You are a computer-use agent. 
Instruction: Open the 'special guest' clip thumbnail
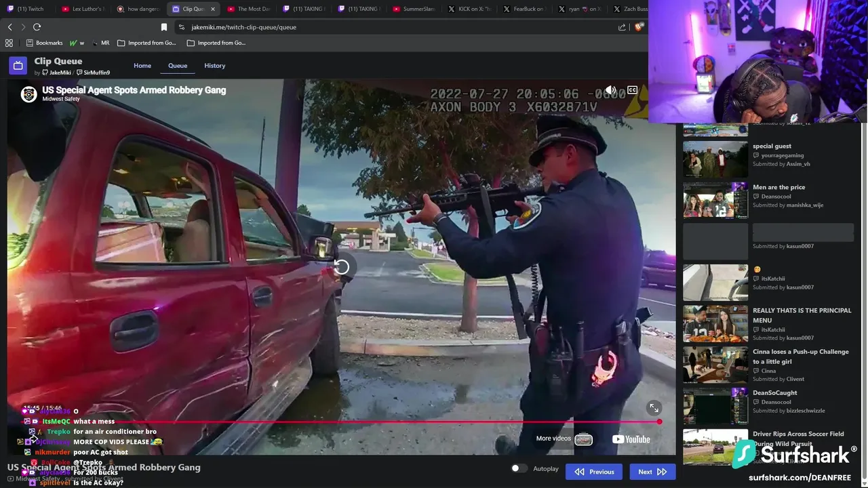click(715, 159)
